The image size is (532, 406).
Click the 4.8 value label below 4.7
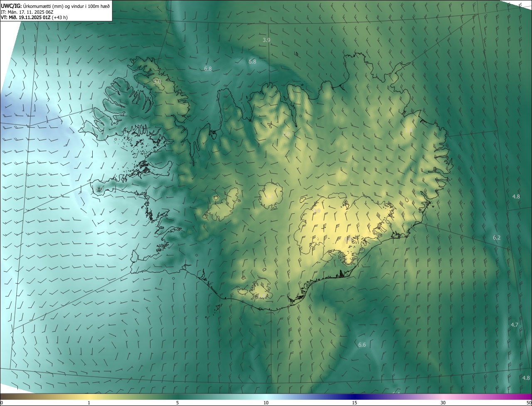coord(526,378)
